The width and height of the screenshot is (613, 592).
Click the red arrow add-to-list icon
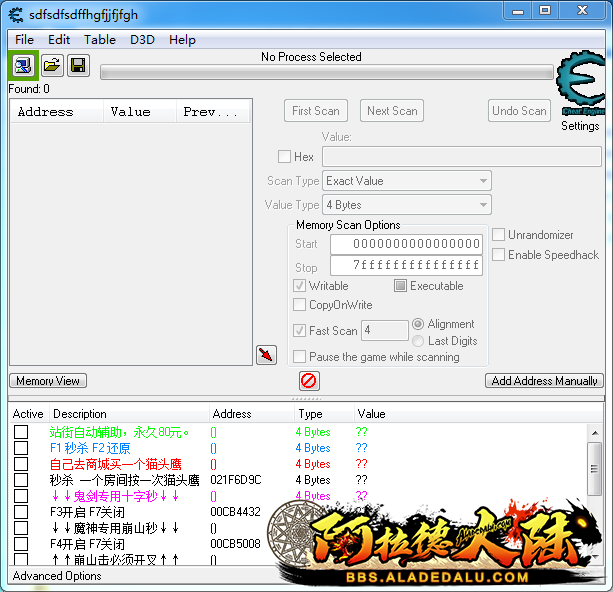tap(266, 355)
